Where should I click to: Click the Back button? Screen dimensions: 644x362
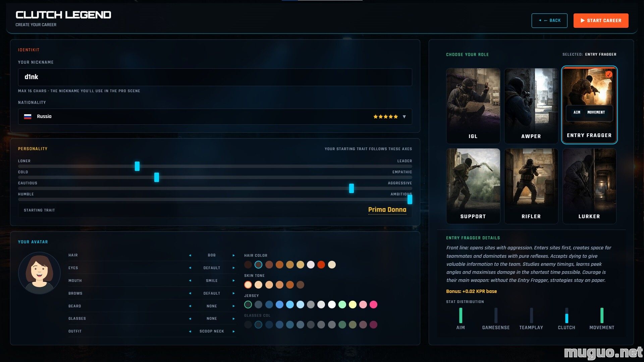click(549, 20)
